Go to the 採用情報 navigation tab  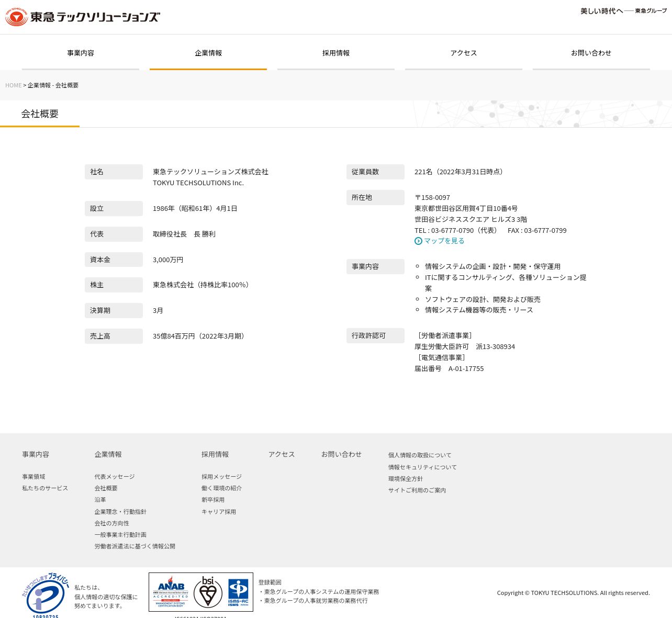tap(336, 53)
